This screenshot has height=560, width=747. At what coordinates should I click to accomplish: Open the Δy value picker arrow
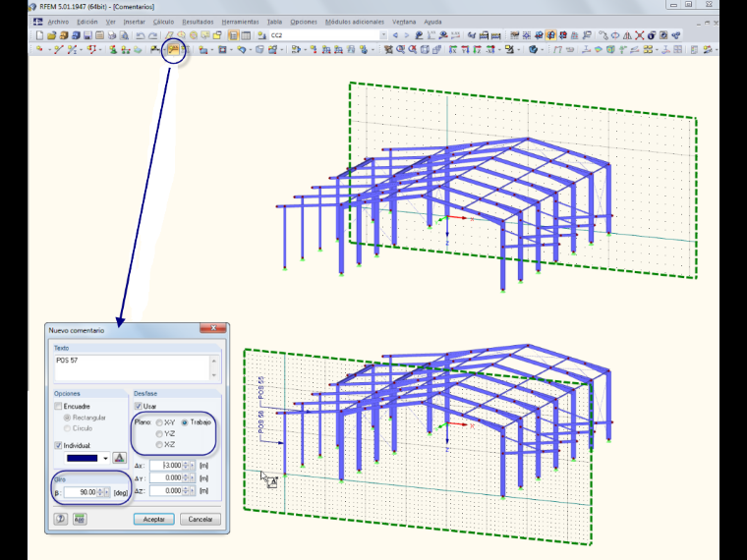[192, 477]
